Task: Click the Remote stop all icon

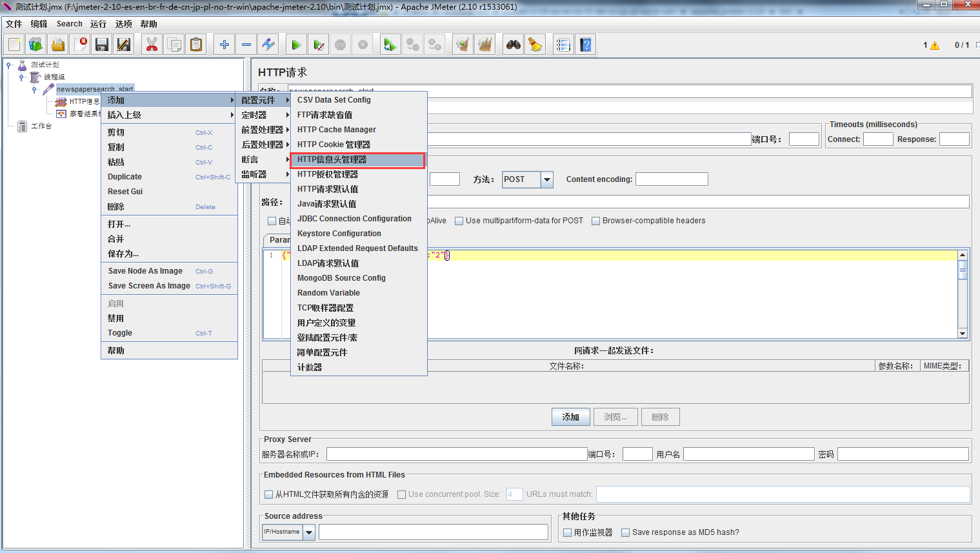Action: click(412, 45)
